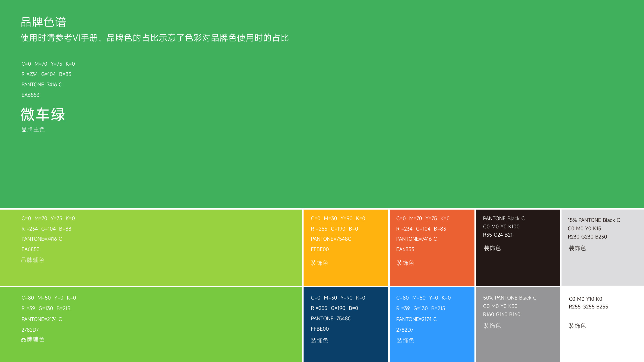Click 装饰色 label in the bright blue block
This screenshot has height=362, width=644.
[405, 340]
